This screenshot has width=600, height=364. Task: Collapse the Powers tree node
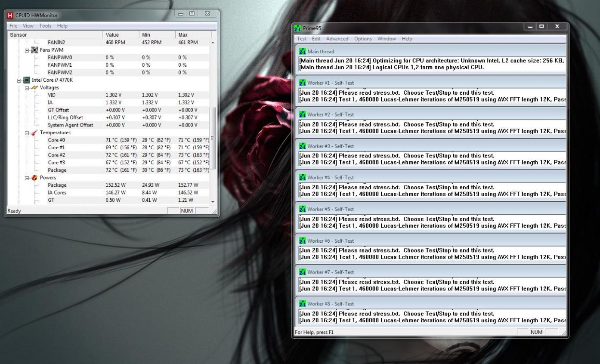[x=27, y=178]
